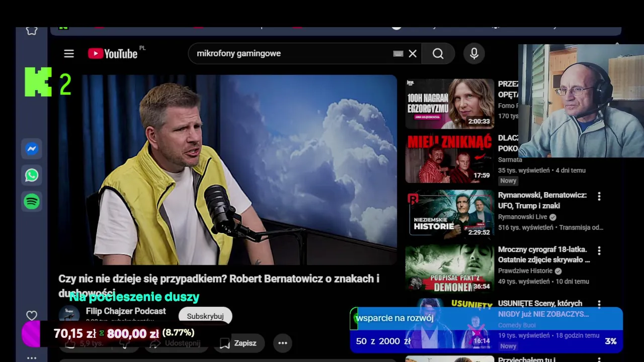
Task: Open the Rymanowski Live channel name
Action: pos(522,217)
